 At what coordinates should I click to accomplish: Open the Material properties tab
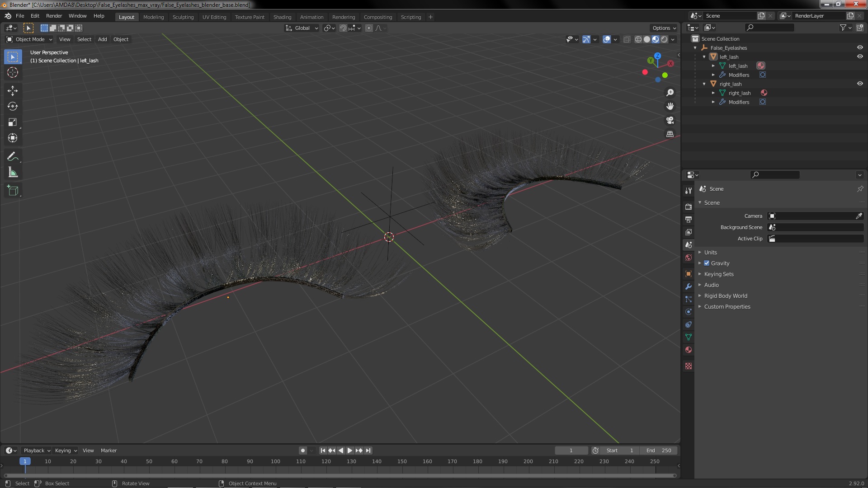689,350
